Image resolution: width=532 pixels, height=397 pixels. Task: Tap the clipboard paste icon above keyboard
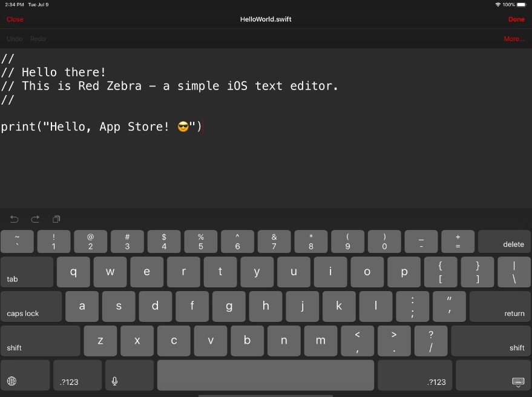pos(56,219)
